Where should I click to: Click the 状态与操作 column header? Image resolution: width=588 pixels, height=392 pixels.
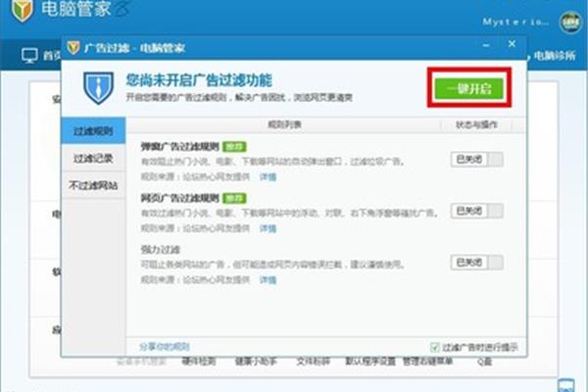476,124
